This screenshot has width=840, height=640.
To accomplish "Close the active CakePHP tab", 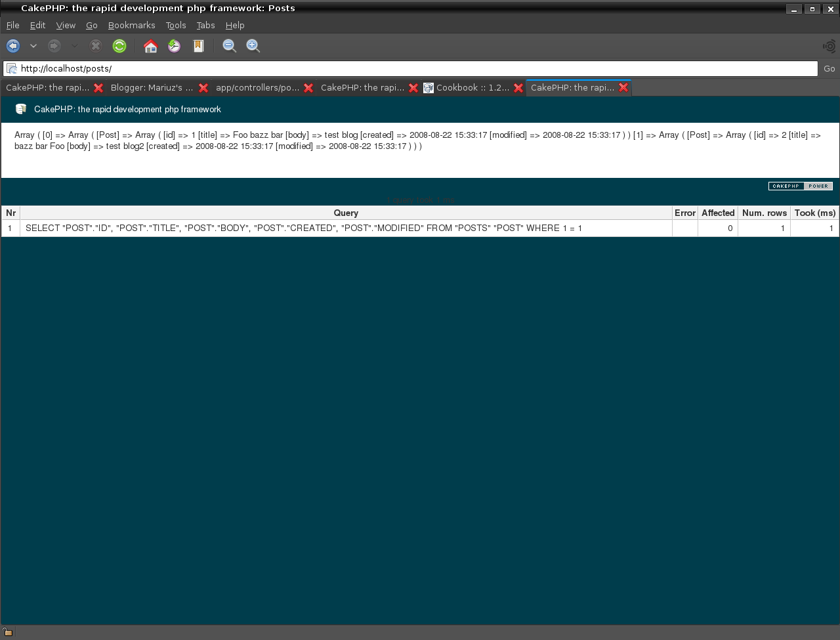I will pyautogui.click(x=623, y=88).
